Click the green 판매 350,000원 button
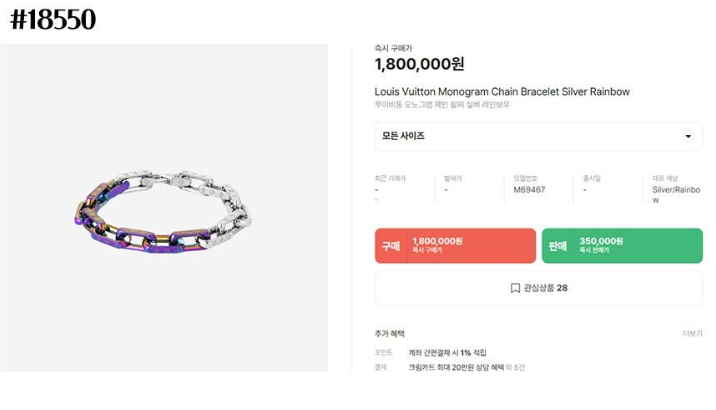This screenshot has height=410, width=716. pyautogui.click(x=622, y=246)
